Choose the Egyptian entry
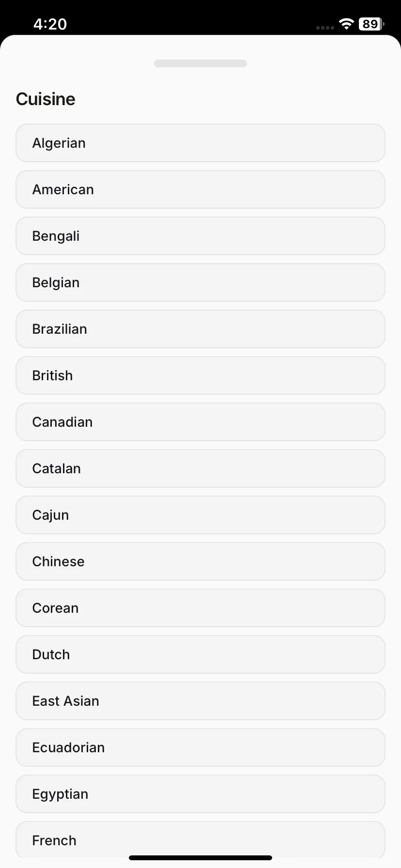 tap(200, 794)
